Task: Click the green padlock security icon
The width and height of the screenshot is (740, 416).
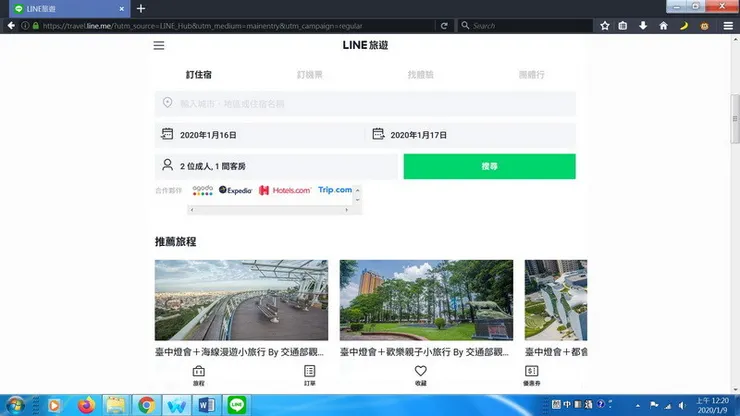Action: pos(35,25)
